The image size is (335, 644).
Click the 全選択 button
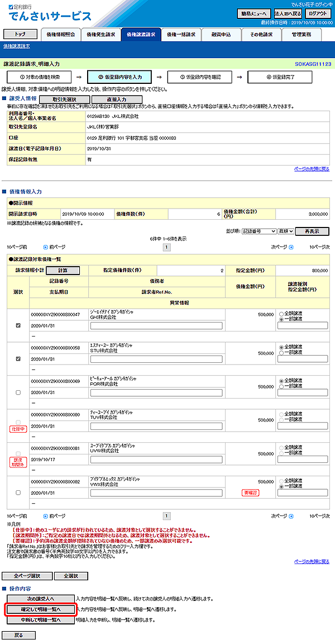(71, 576)
